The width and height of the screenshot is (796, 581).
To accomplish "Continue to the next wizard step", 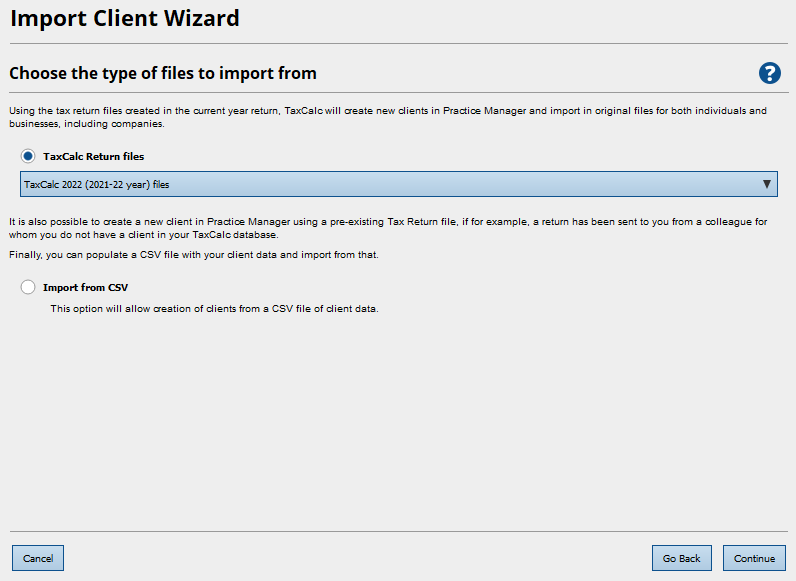I will click(x=754, y=558).
